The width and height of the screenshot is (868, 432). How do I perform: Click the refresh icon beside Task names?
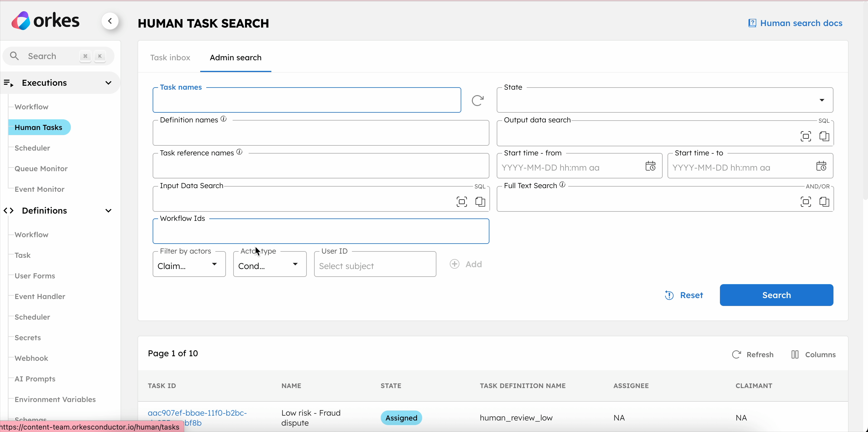pyautogui.click(x=478, y=100)
